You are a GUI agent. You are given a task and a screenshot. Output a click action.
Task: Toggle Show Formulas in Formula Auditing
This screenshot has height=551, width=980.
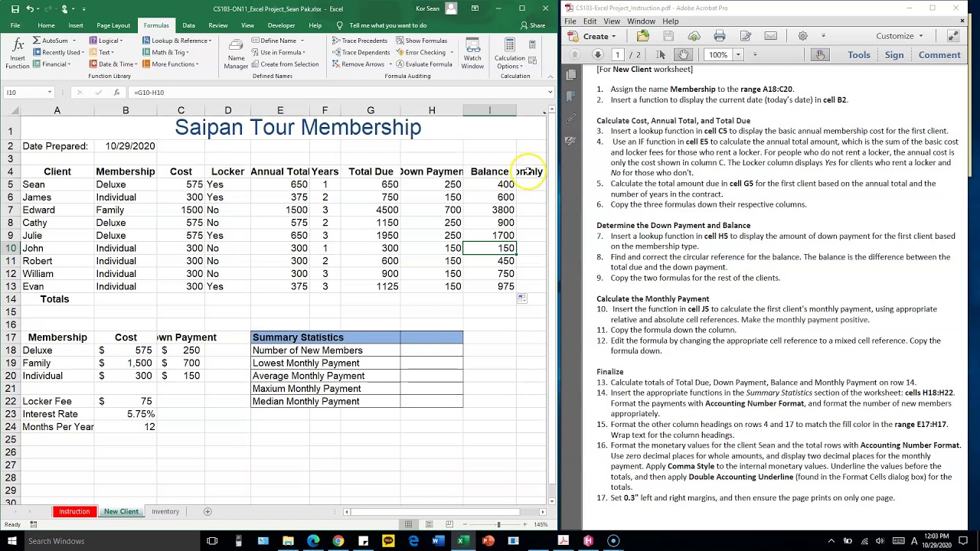pos(422,41)
